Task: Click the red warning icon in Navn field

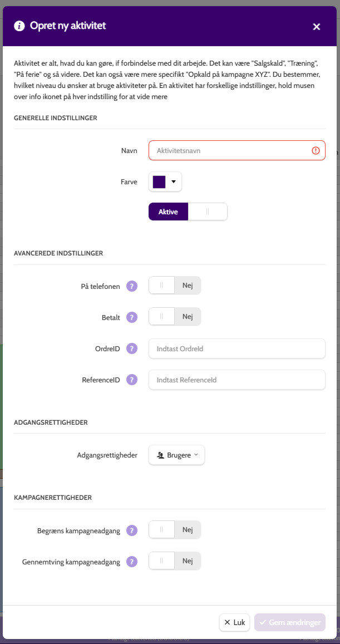Action: tap(316, 151)
